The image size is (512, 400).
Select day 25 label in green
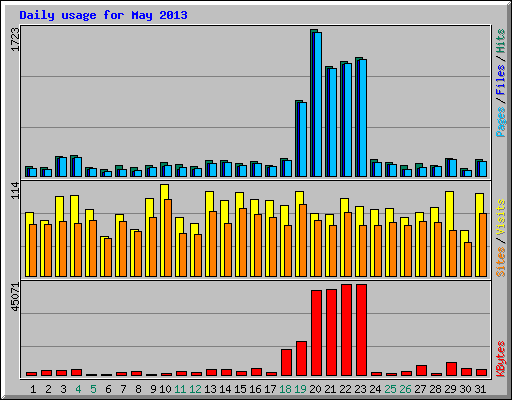[390, 389]
